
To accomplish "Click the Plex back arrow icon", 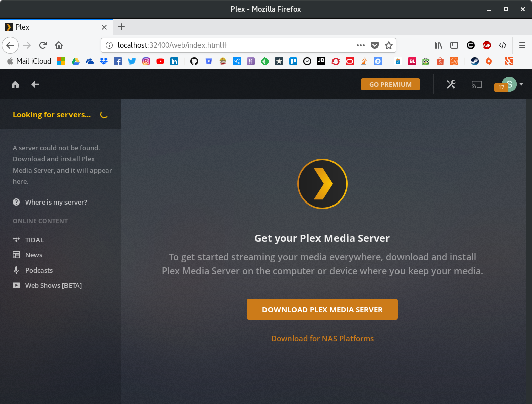I will pos(35,84).
